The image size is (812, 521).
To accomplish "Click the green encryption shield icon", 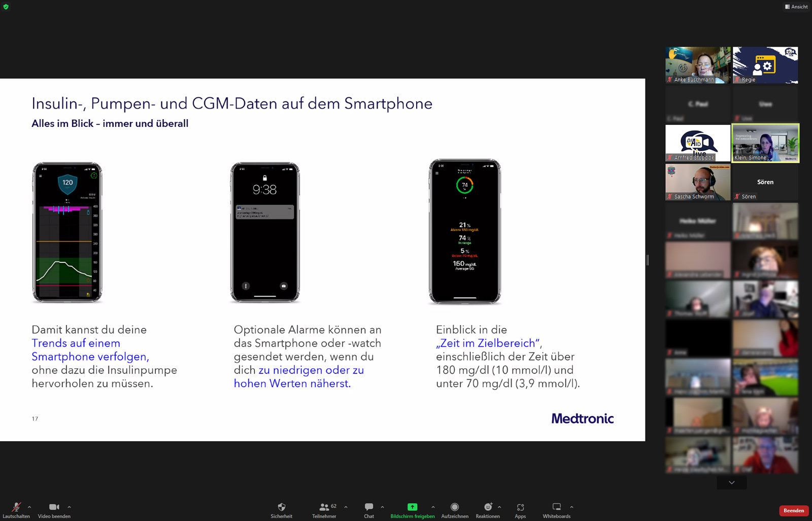I will 6,7.
